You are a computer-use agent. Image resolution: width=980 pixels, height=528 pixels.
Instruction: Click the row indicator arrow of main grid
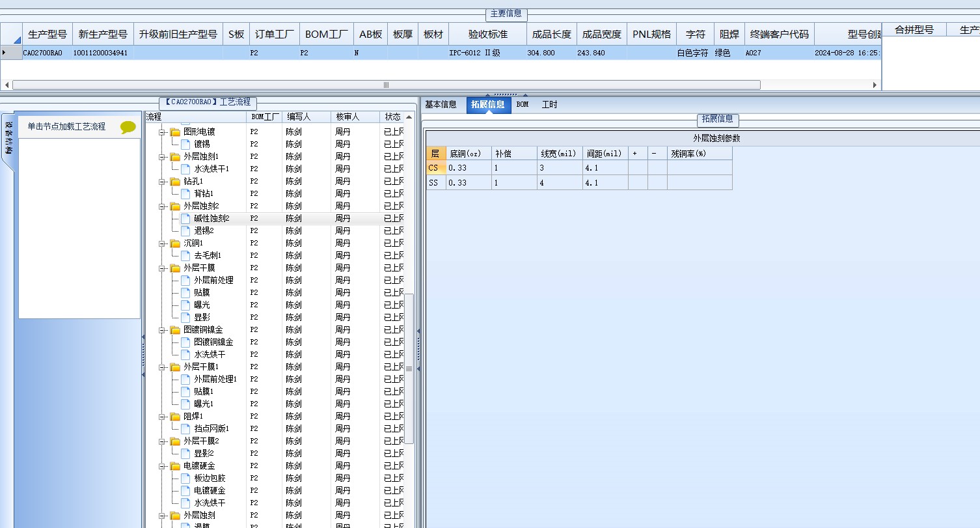[x=5, y=53]
